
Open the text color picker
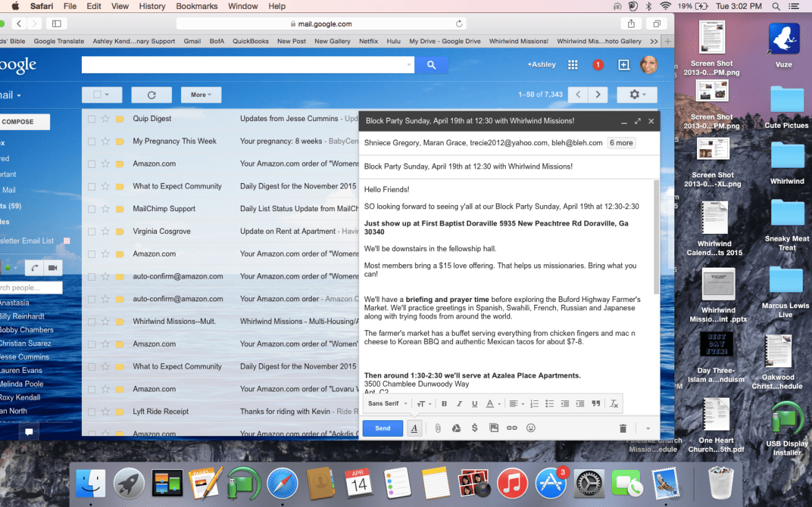coord(490,404)
